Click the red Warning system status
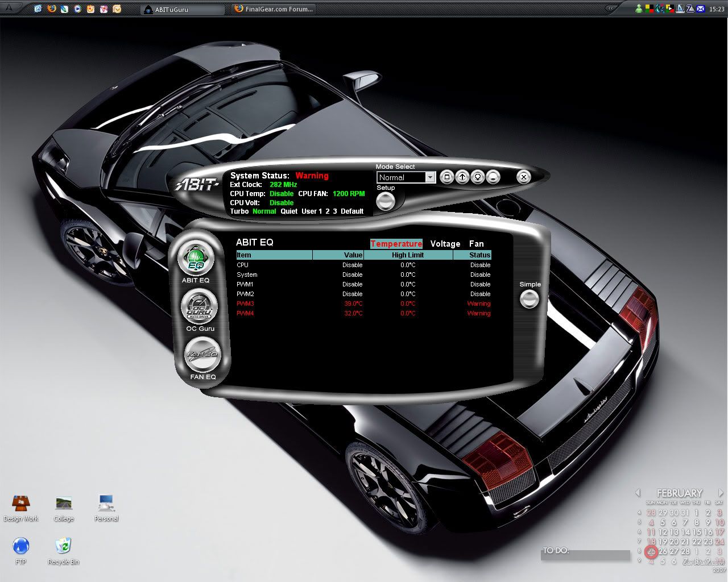 (312, 176)
